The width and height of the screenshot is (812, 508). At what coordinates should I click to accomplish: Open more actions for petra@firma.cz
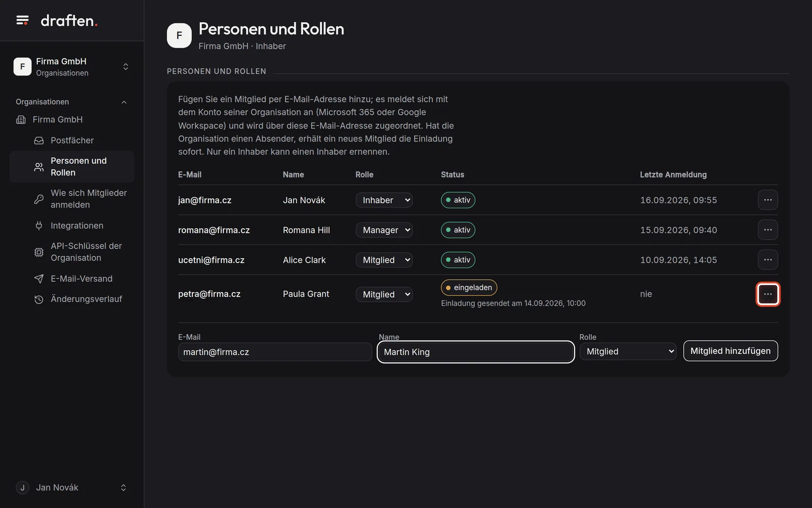[x=768, y=294]
